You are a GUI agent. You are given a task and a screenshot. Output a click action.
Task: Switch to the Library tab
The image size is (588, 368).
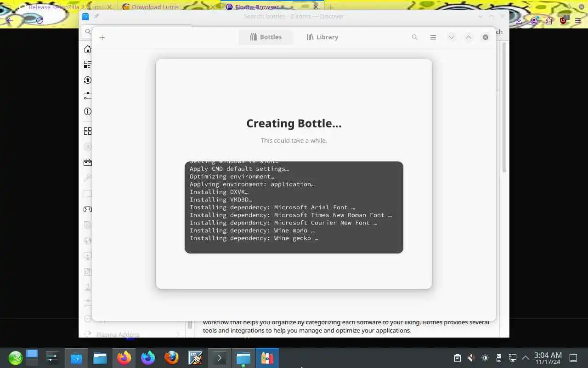pos(322,37)
